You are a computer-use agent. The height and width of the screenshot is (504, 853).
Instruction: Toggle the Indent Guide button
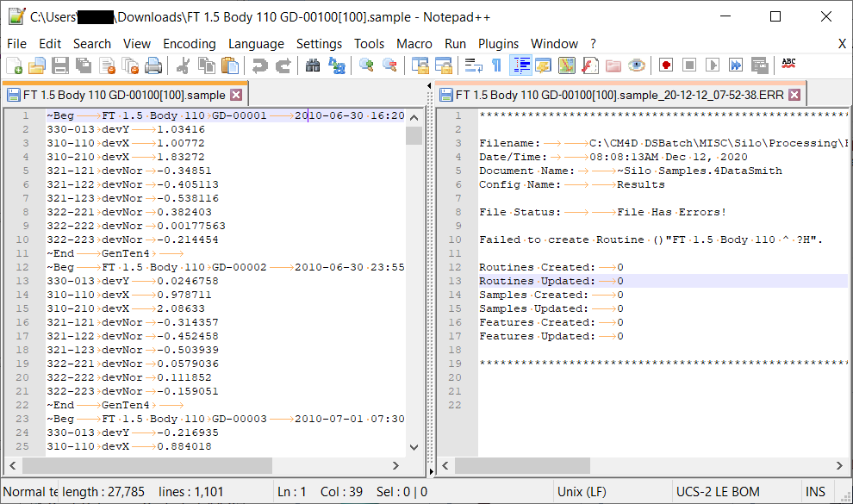520,65
